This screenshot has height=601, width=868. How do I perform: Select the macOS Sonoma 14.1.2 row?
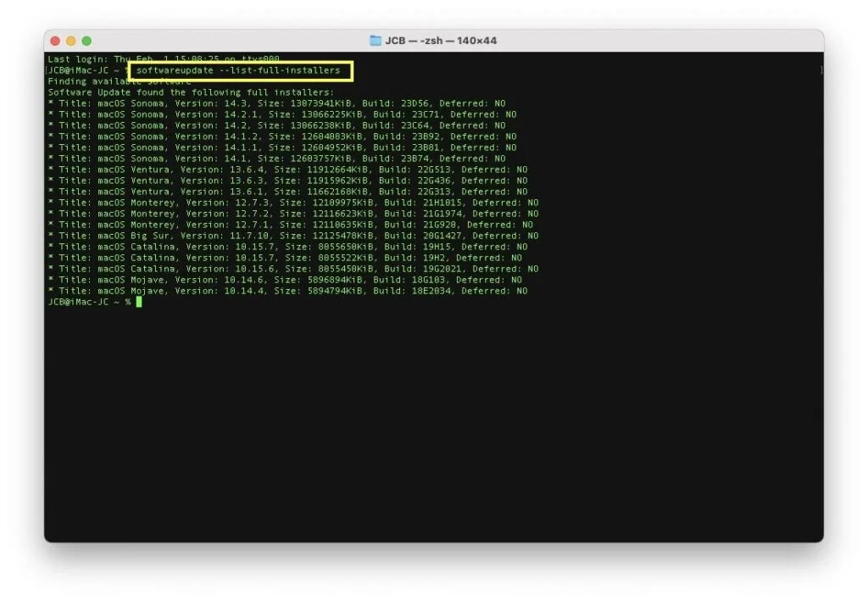coord(282,136)
